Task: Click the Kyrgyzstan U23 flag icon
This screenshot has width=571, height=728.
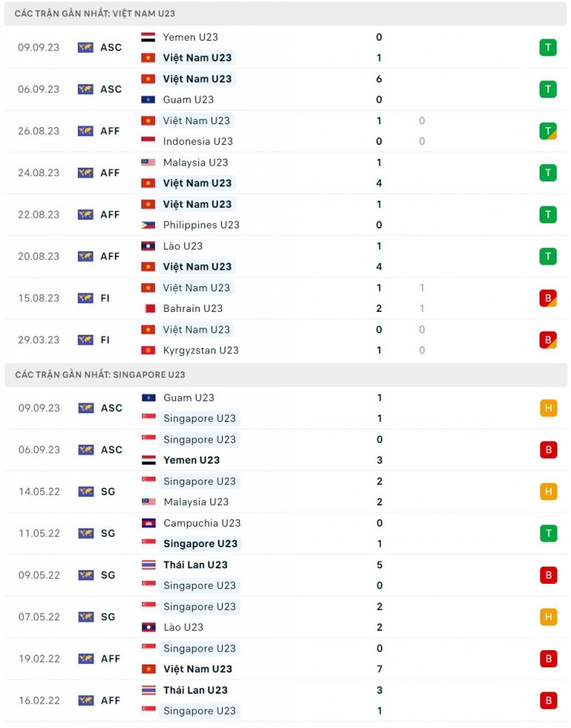Action: pos(148,350)
